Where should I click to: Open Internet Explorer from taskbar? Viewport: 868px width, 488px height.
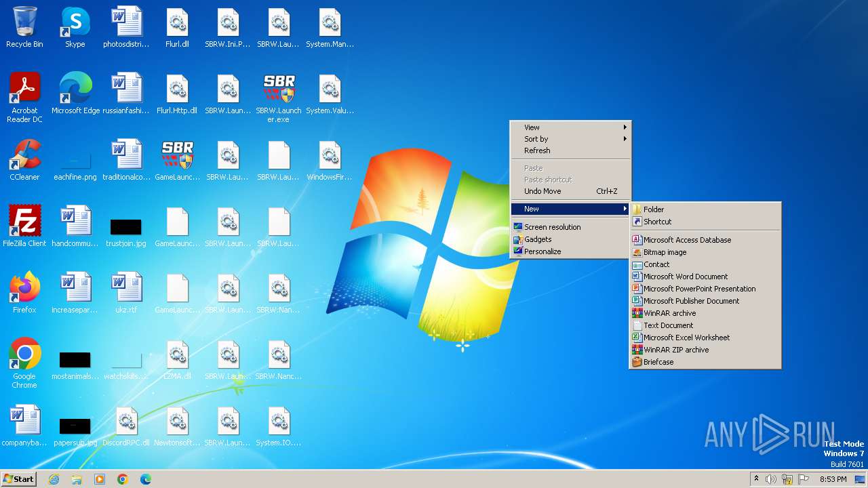click(x=54, y=479)
